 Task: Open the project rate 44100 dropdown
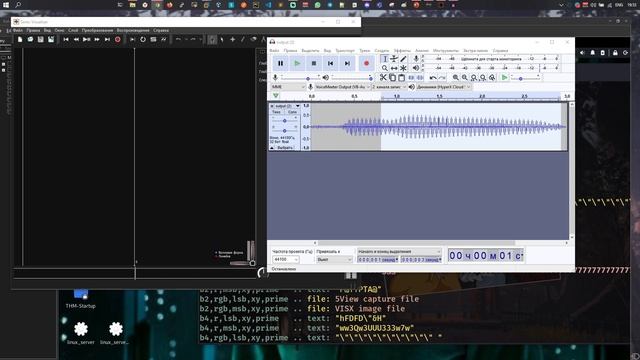point(285,260)
